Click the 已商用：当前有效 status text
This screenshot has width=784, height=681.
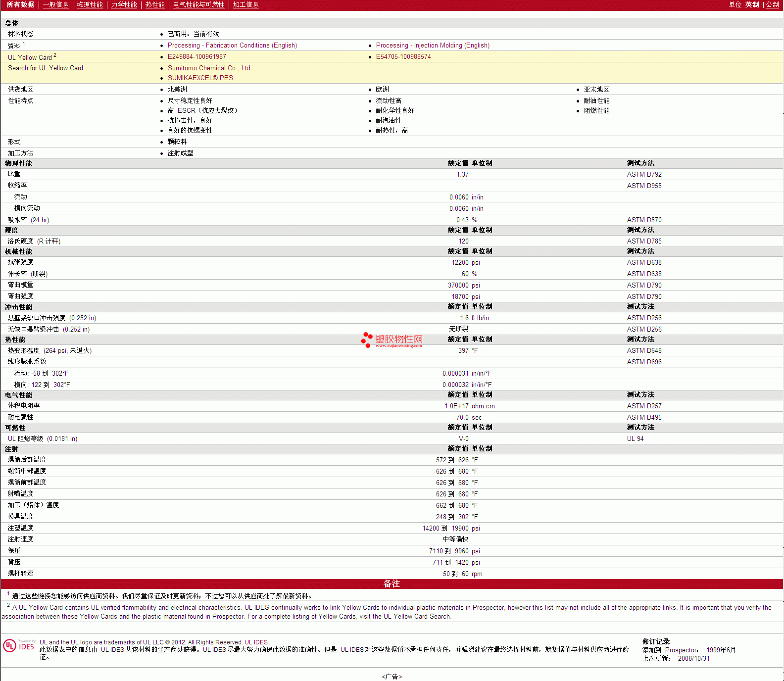(194, 34)
